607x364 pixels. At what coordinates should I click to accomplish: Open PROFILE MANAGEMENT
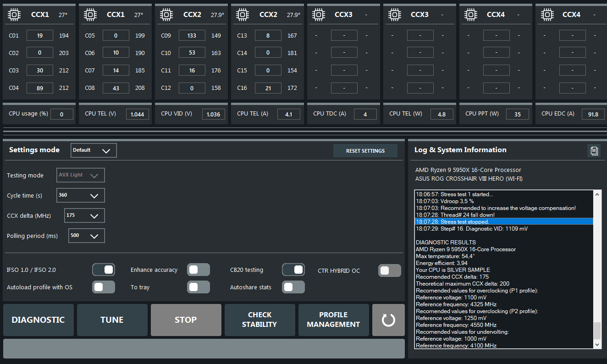[x=334, y=320]
